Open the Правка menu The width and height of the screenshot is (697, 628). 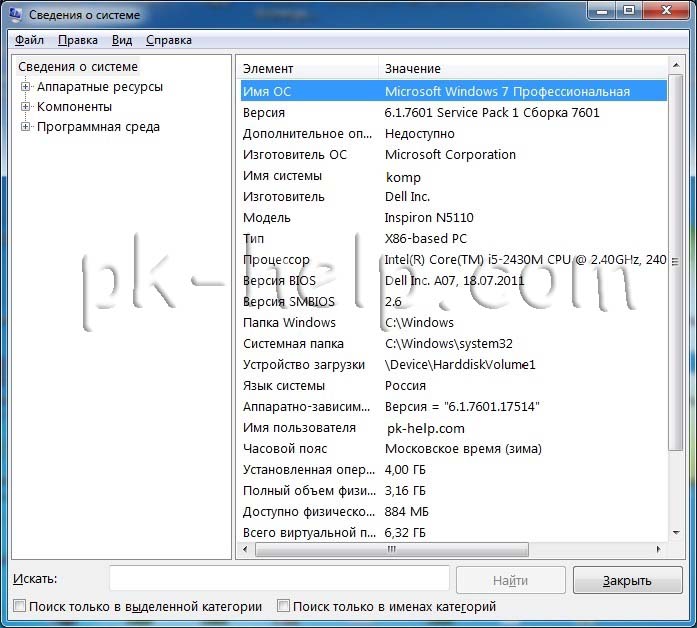78,40
